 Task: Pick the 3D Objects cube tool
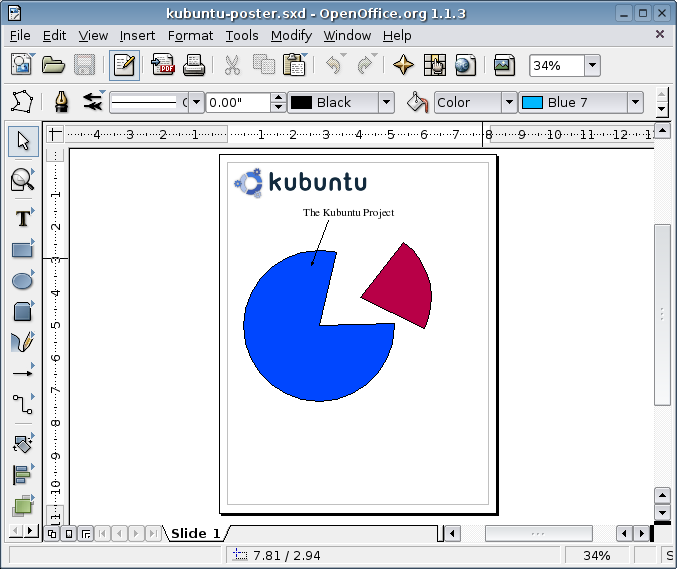[22, 312]
